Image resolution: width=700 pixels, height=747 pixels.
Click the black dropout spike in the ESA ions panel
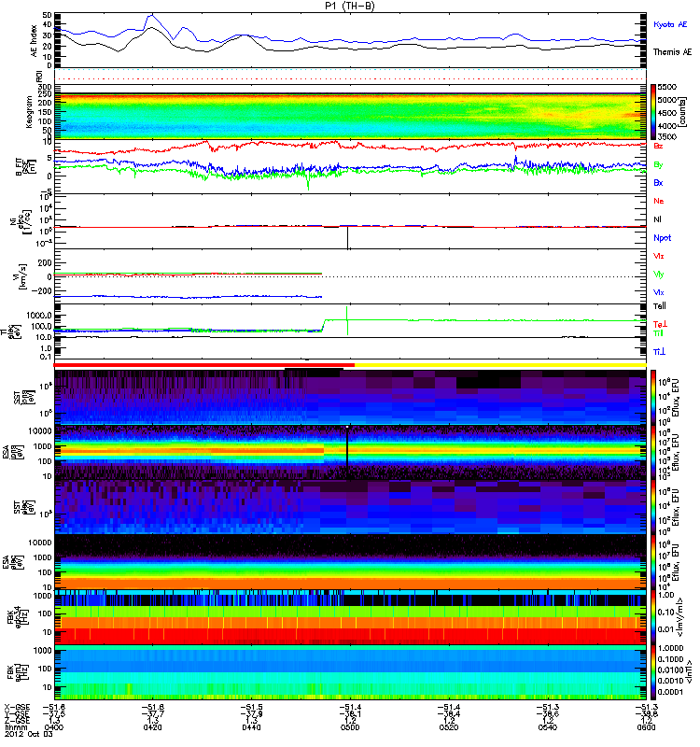(347, 453)
